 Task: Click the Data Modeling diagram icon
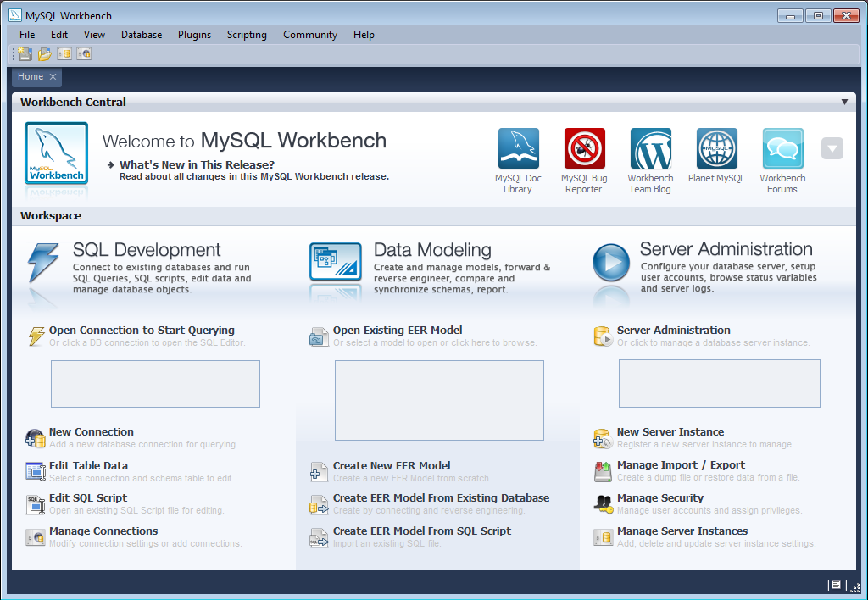coord(336,261)
